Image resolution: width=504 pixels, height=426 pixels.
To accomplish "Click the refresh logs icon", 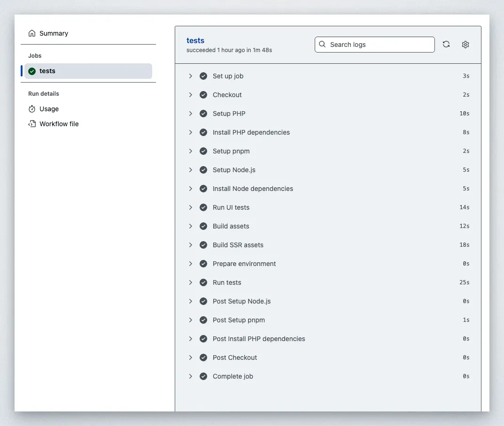I will click(x=446, y=45).
